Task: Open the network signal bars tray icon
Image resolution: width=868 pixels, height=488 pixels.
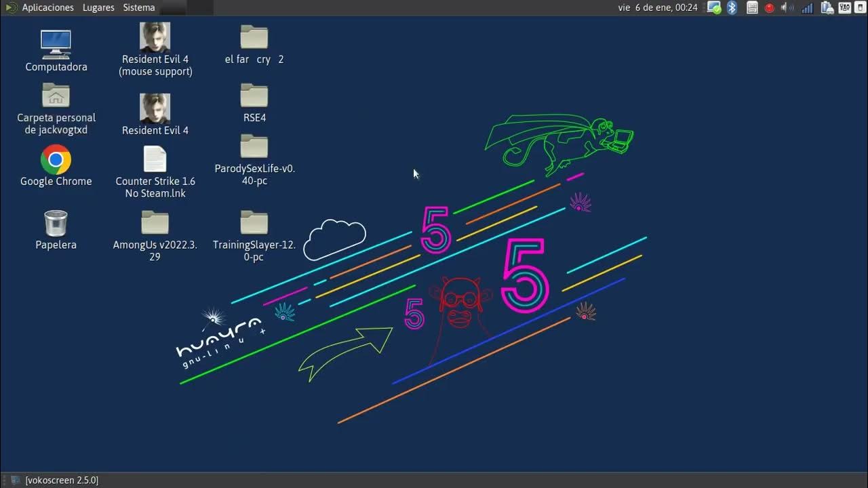Action: [807, 7]
